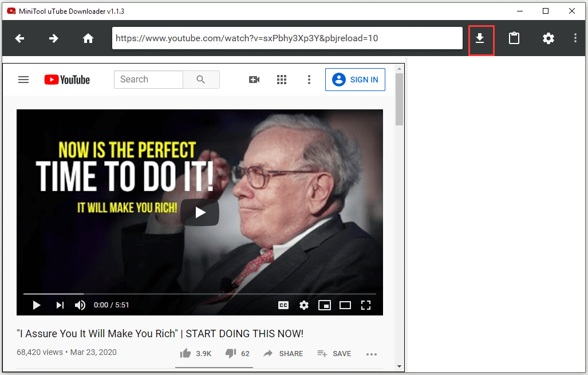This screenshot has width=588, height=375.
Task: Open the clipboard paste icon
Action: point(514,38)
